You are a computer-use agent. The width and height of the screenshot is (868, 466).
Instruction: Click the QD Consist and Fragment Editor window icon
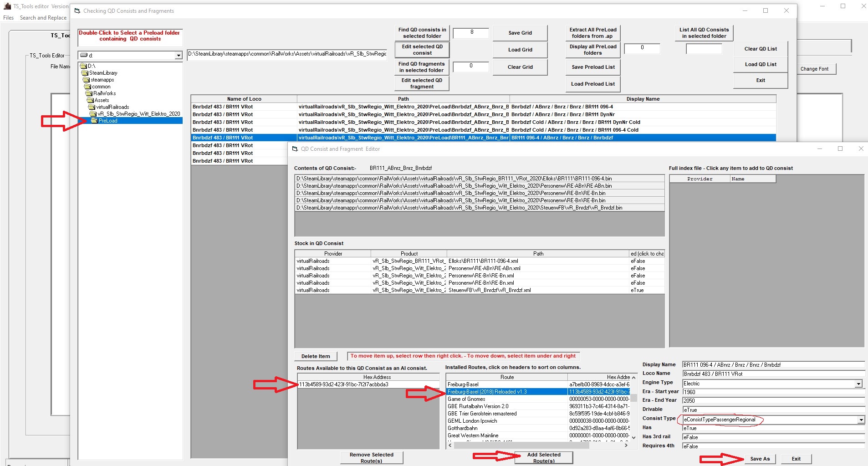[295, 149]
